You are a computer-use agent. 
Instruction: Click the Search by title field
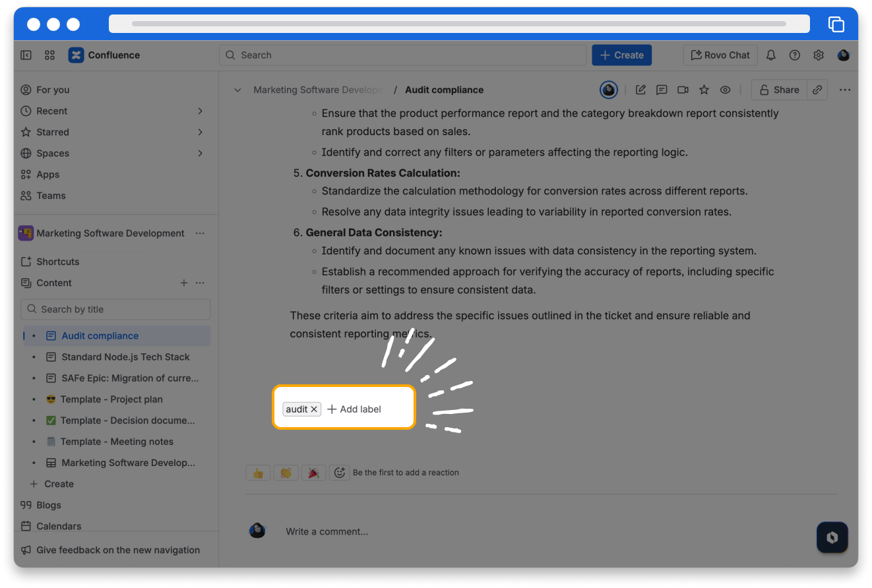coord(115,309)
